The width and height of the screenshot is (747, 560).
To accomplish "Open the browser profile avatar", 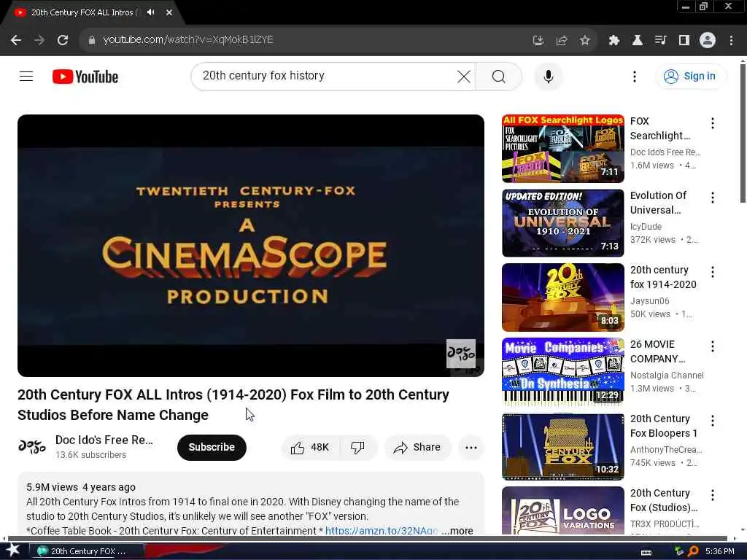I will 708,41.
